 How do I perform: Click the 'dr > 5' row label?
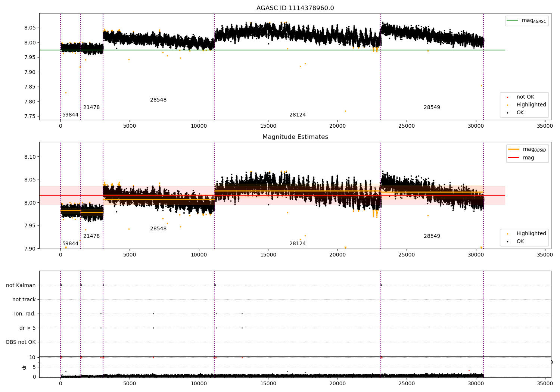point(28,328)
